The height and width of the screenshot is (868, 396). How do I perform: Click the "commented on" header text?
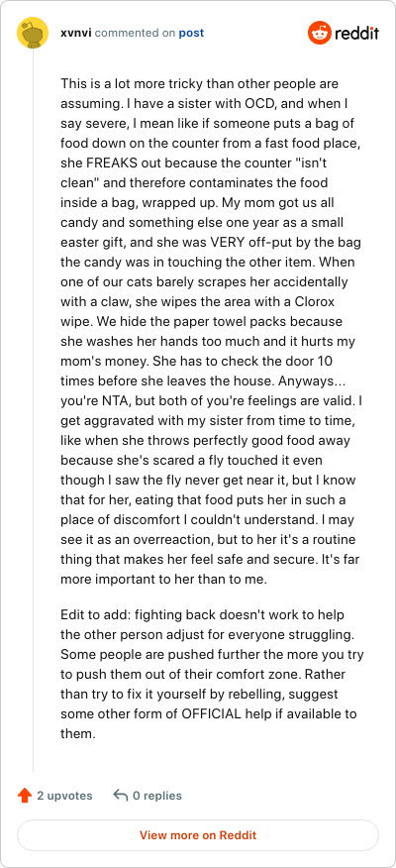click(136, 34)
